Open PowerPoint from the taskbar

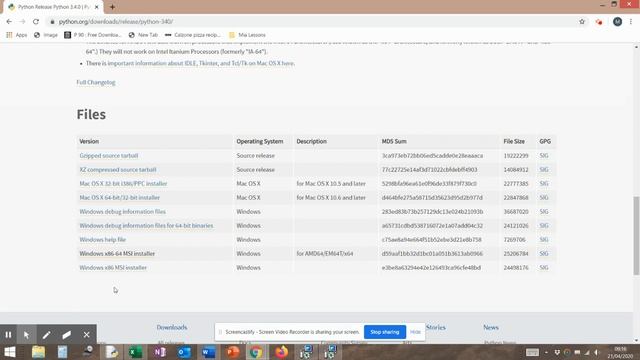(233, 352)
